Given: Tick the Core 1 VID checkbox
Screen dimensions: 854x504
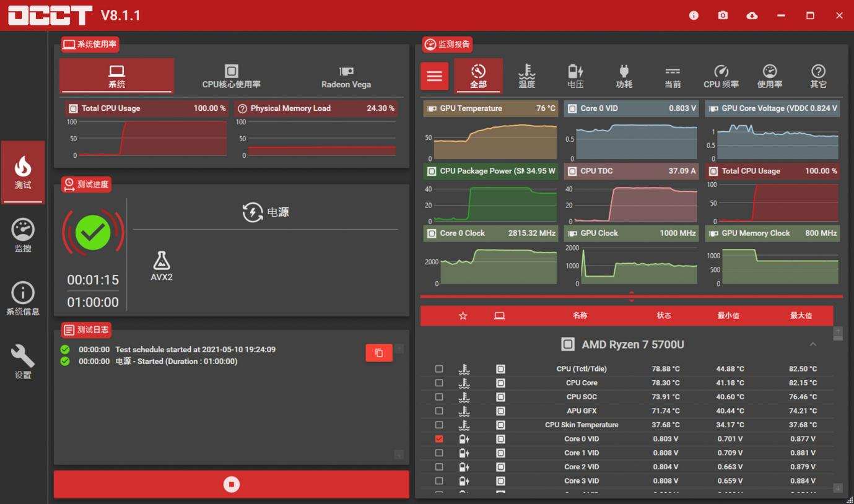Looking at the screenshot, I should pos(439,453).
